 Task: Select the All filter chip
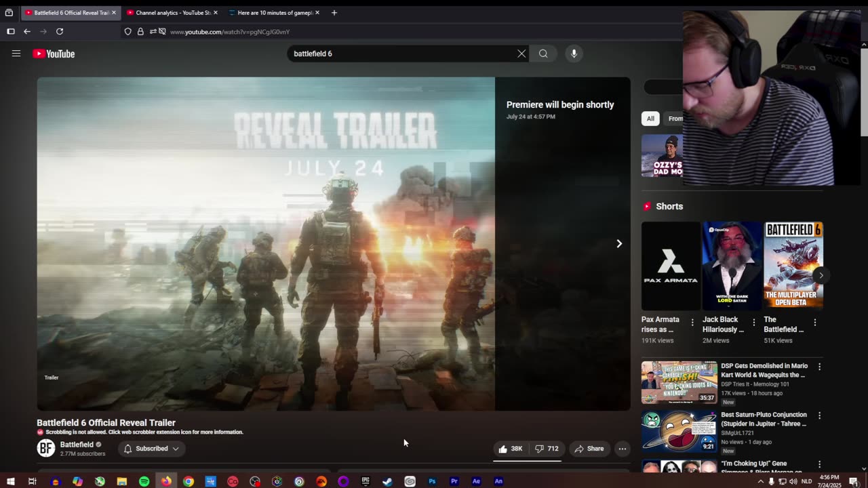coord(650,119)
